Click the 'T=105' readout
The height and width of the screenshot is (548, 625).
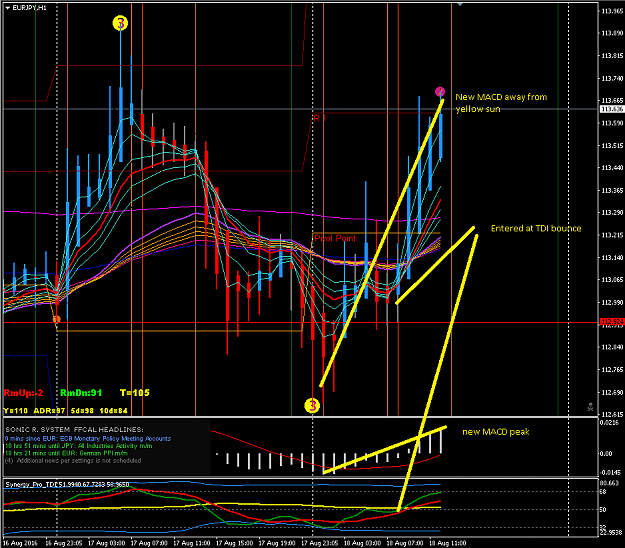pyautogui.click(x=135, y=393)
